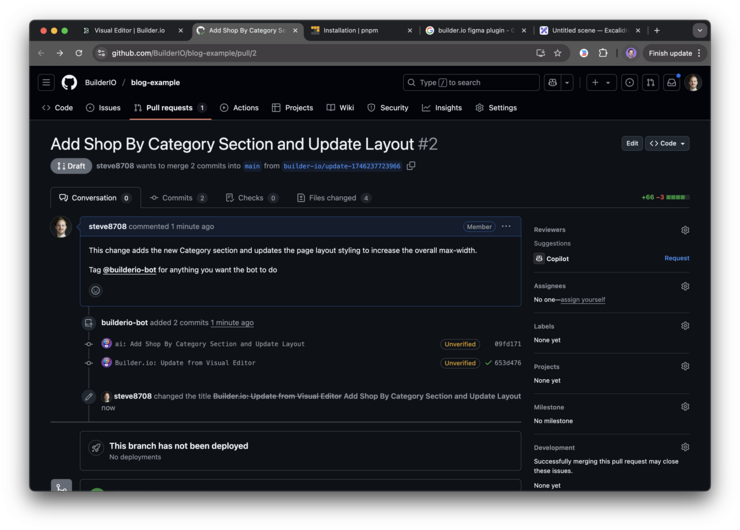Click the builderio-bot author link
The height and width of the screenshot is (530, 740).
click(125, 323)
